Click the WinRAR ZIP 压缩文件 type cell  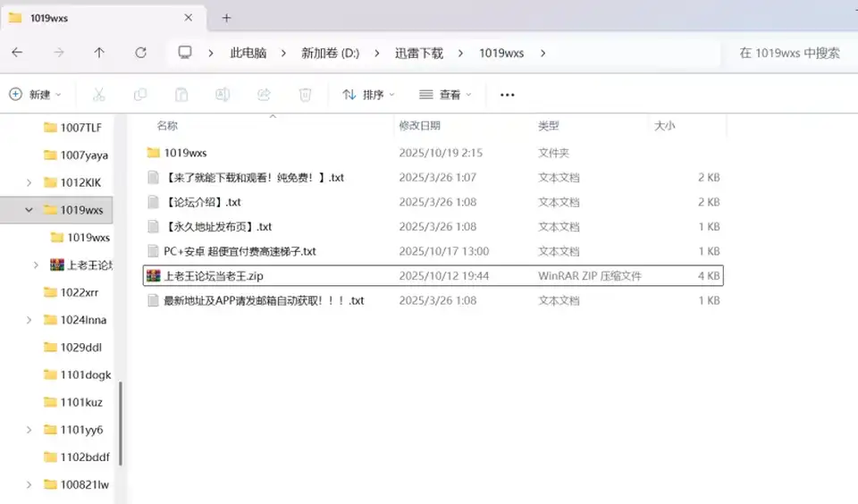tap(589, 276)
